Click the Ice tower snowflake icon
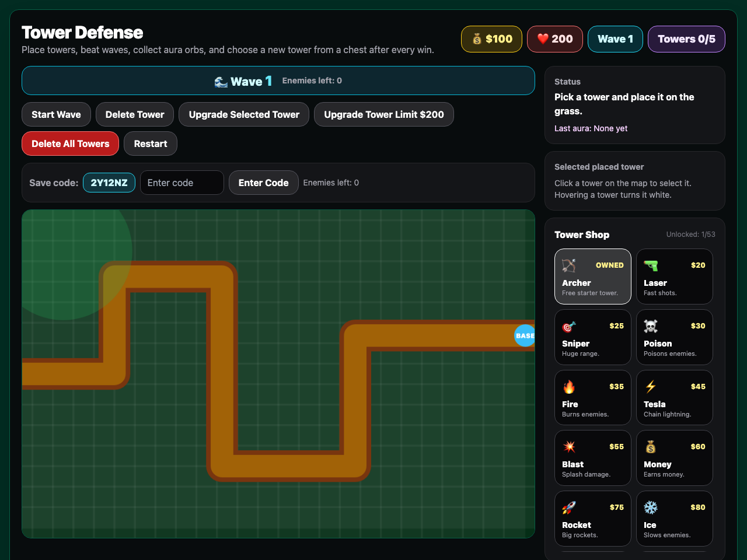This screenshot has height=560, width=747. pyautogui.click(x=651, y=508)
